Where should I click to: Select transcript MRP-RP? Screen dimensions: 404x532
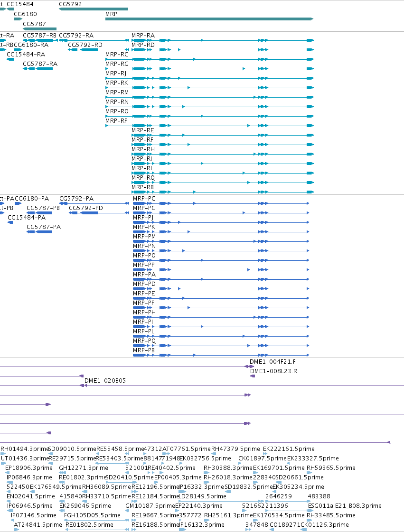coord(116,121)
